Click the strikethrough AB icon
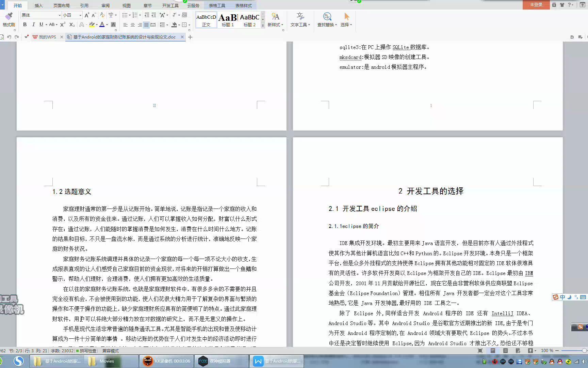 coord(52,25)
